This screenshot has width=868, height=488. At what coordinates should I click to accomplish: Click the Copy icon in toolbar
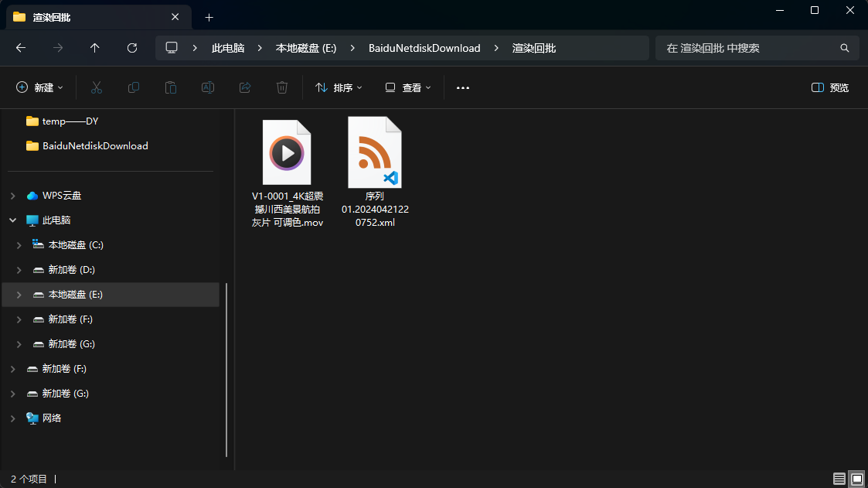[134, 87]
